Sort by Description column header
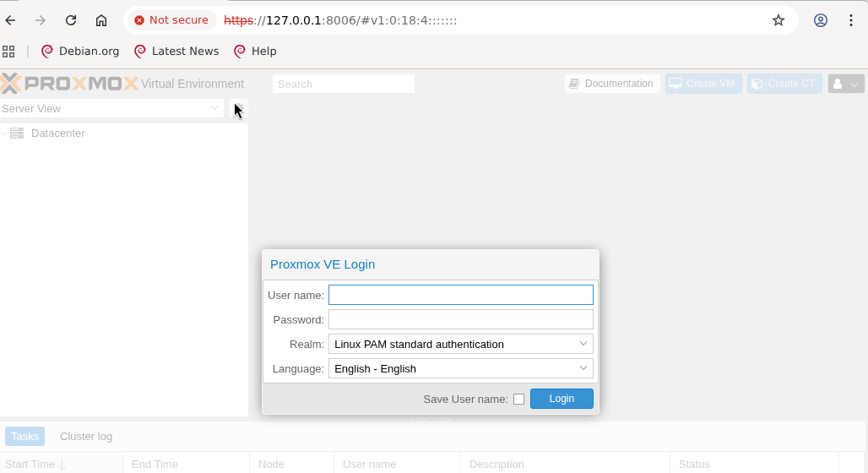This screenshot has height=473, width=868. (x=565, y=465)
